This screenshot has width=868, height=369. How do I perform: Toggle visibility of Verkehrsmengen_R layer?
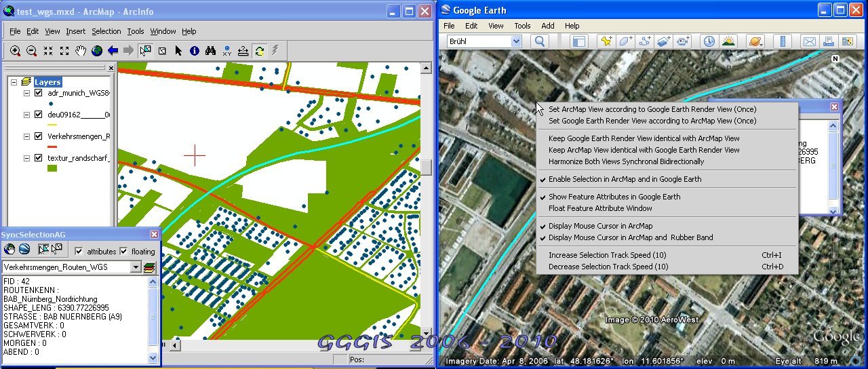(x=38, y=136)
